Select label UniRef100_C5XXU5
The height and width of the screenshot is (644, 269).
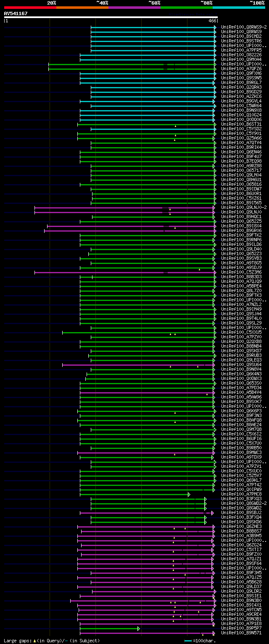(241, 332)
